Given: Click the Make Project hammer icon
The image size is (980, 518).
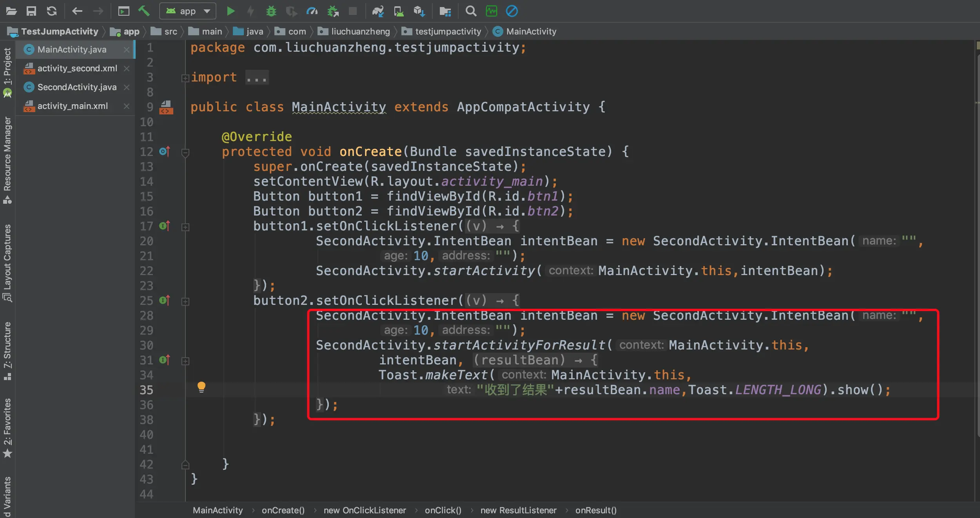Looking at the screenshot, I should coord(144,11).
